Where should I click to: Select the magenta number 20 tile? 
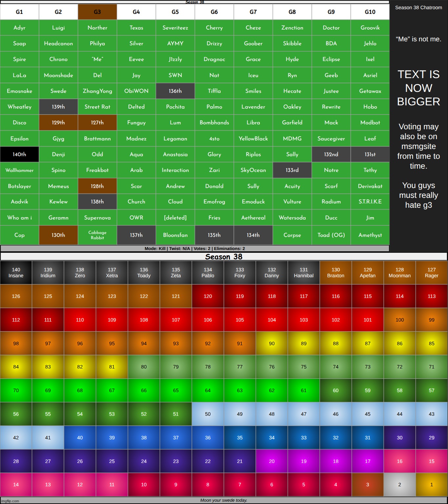tap(272, 461)
